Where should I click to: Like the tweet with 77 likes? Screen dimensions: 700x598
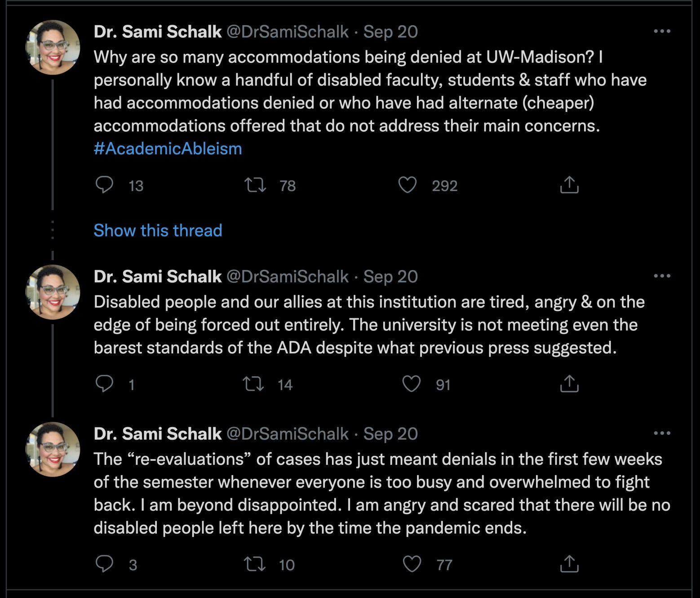(x=412, y=564)
